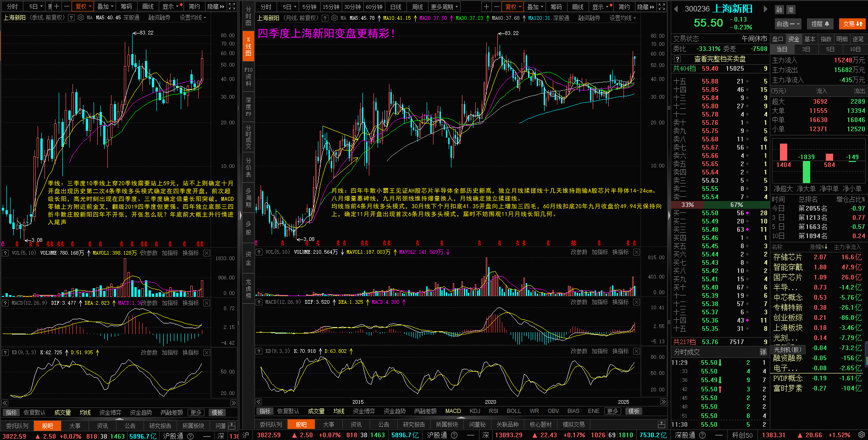Open the settings gear in the status bar
The image size is (868, 440).
(862, 434)
